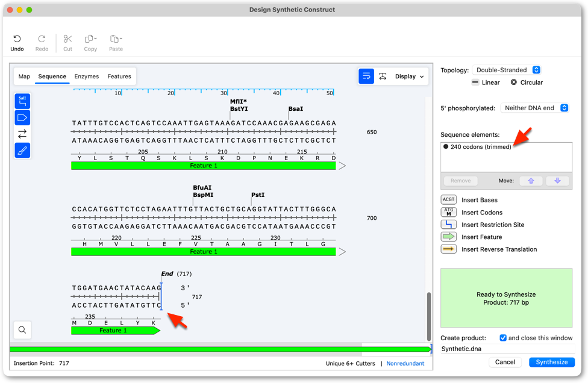Click the Insert Bases ACGT icon
Screen dimensions: 588x383
448,200
